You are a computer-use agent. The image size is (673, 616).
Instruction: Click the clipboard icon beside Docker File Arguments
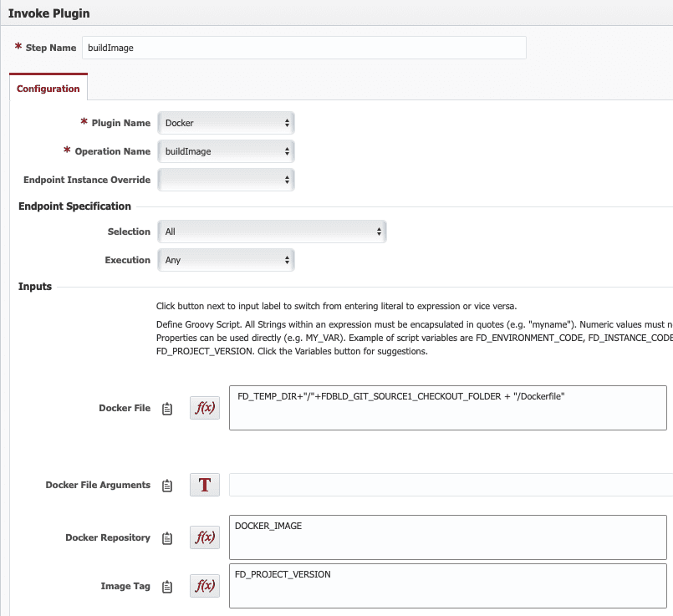click(x=167, y=485)
